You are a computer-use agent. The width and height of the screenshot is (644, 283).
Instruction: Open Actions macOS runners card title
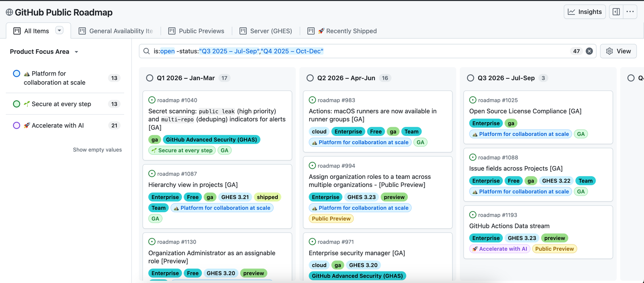pos(373,115)
